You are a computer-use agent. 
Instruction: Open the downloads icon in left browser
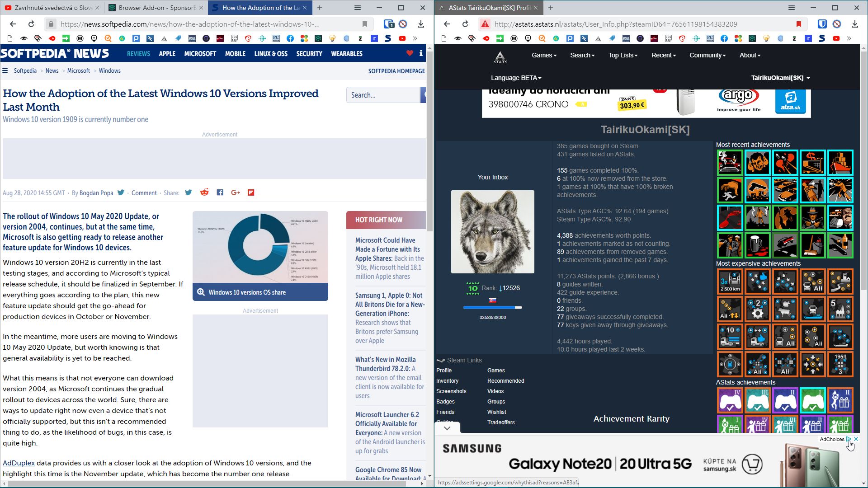420,24
